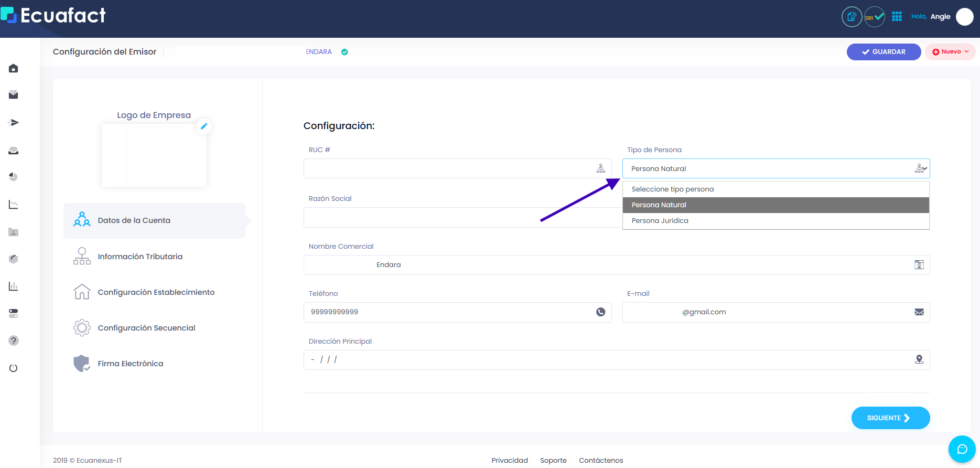
Task: Open the home icon in left sidebar
Action: (x=14, y=68)
